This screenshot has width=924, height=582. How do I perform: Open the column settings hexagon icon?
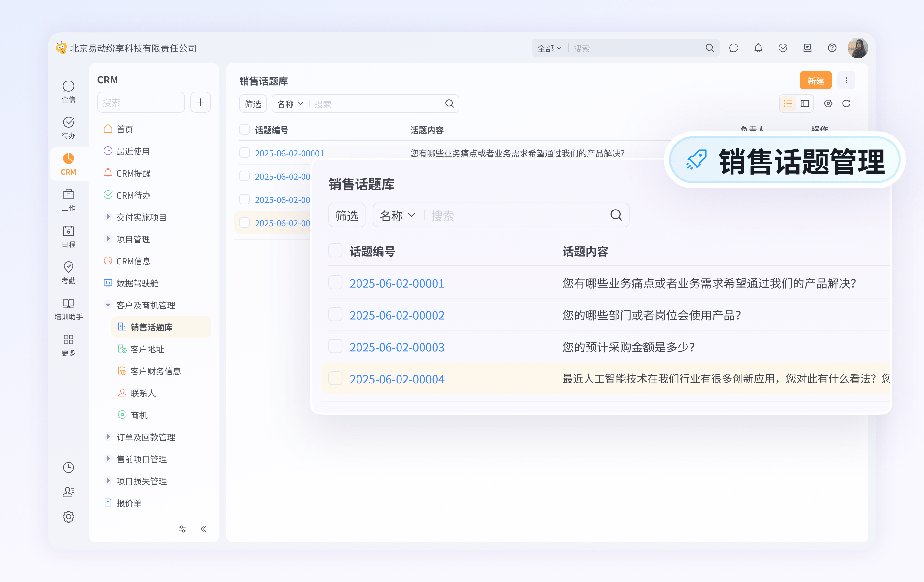click(828, 103)
